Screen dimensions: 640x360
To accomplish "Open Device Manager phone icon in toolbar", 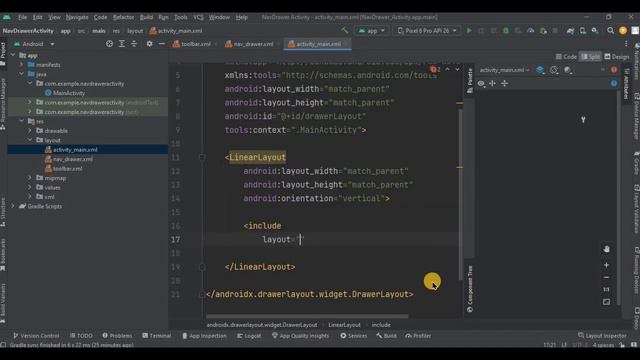I will [x=582, y=31].
